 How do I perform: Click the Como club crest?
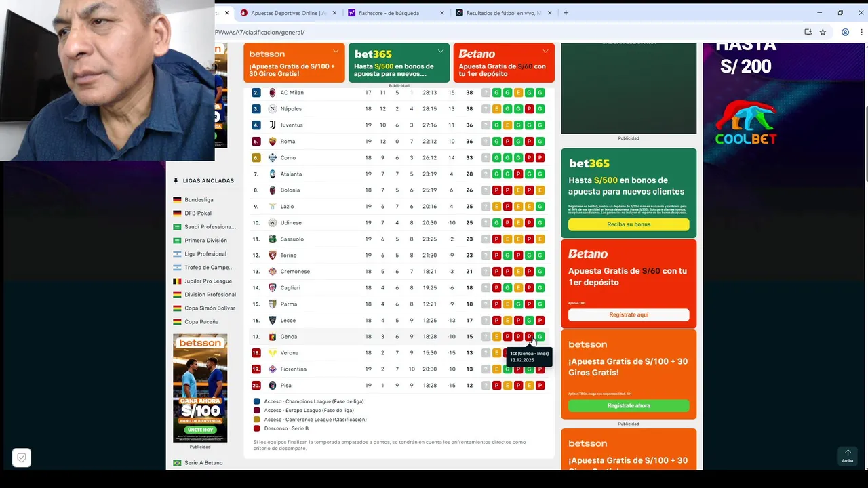tap(273, 158)
